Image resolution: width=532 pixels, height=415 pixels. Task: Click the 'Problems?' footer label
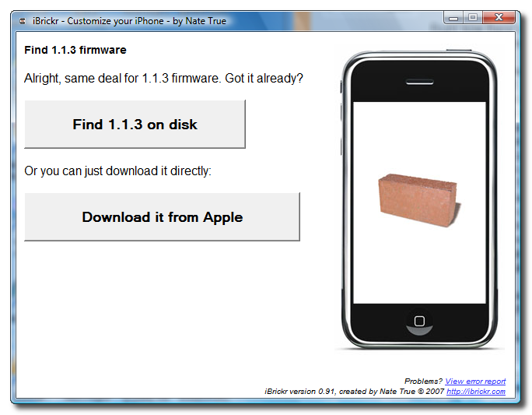[x=423, y=382]
